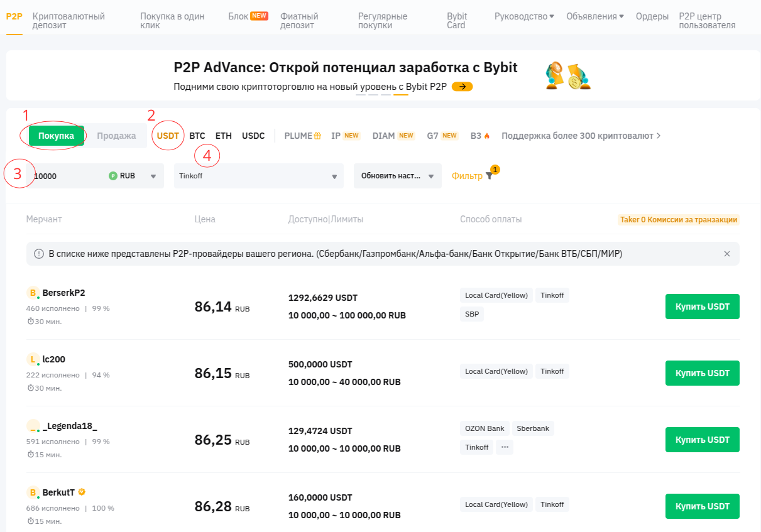Select the G7 NEW coin tab
Viewport: 761px width, 532px height.
point(442,136)
